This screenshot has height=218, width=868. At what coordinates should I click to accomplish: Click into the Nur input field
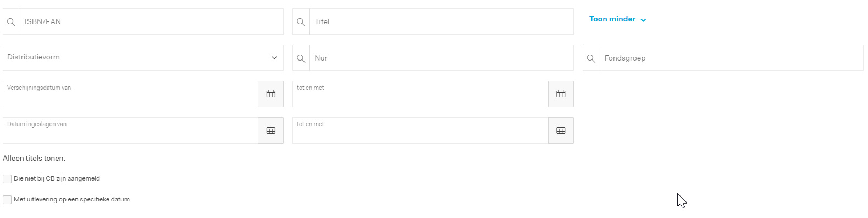tap(441, 58)
